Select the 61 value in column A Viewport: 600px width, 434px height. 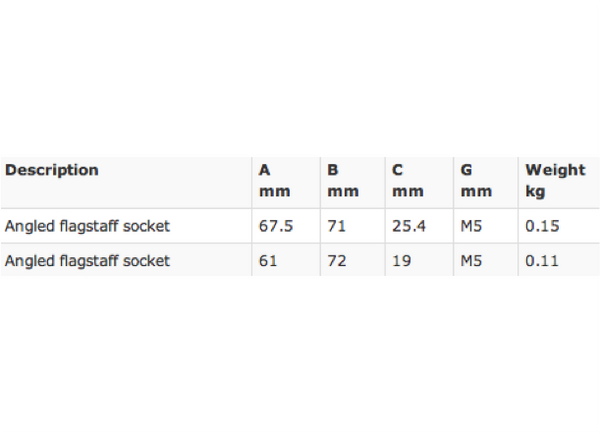pyautogui.click(x=268, y=261)
